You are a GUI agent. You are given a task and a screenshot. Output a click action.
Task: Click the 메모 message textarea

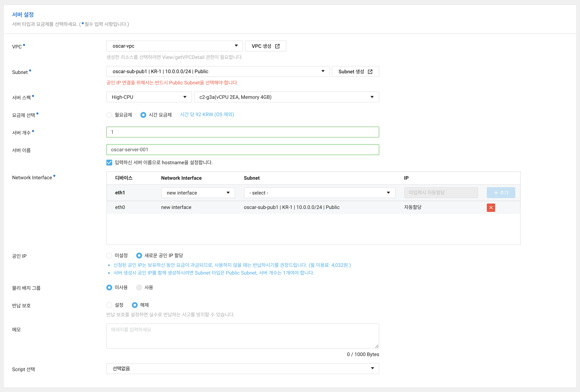click(242, 336)
